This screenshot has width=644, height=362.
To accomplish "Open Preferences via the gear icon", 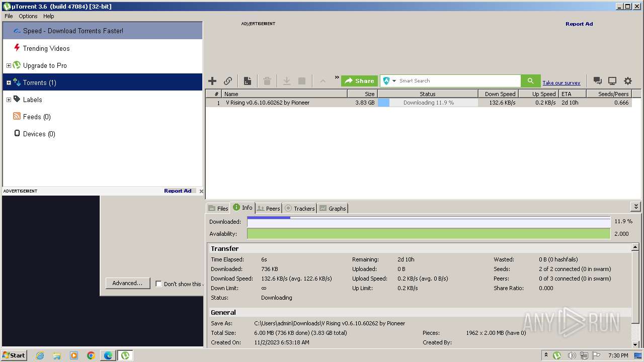I will coord(628,81).
